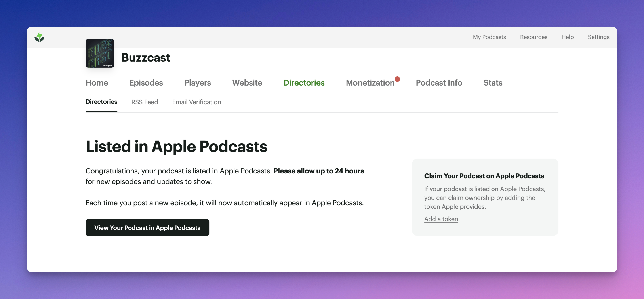644x299 pixels.
Task: View the Stats tab
Action: [x=492, y=83]
